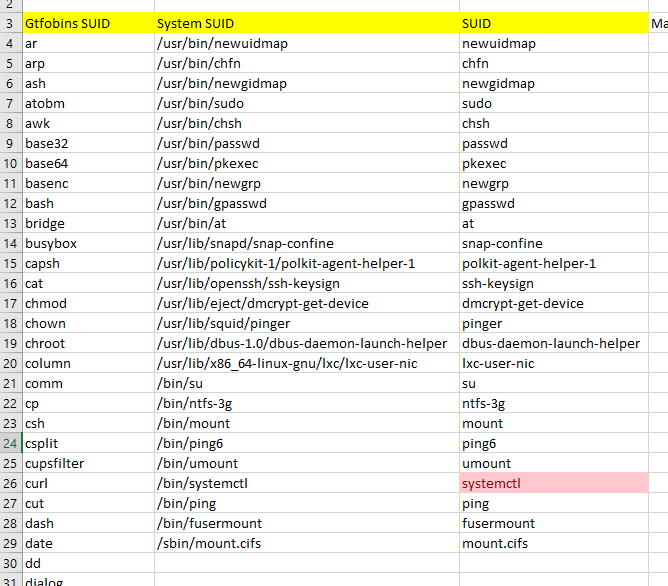Select the '/usr/bin/gpasswd' cell
Image resolution: width=668 pixels, height=586 pixels.
[x=307, y=204]
